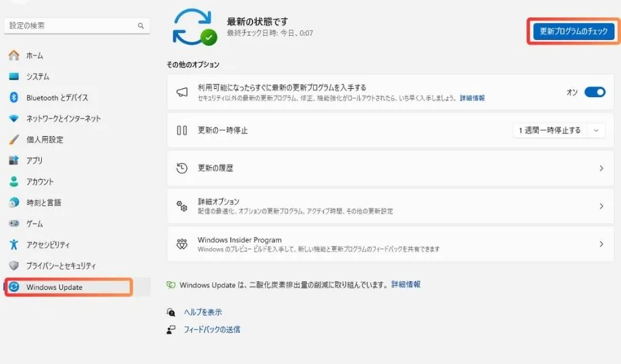This screenshot has width=621, height=364.
Task: Click the 設定の検索 search field
Action: click(x=77, y=26)
